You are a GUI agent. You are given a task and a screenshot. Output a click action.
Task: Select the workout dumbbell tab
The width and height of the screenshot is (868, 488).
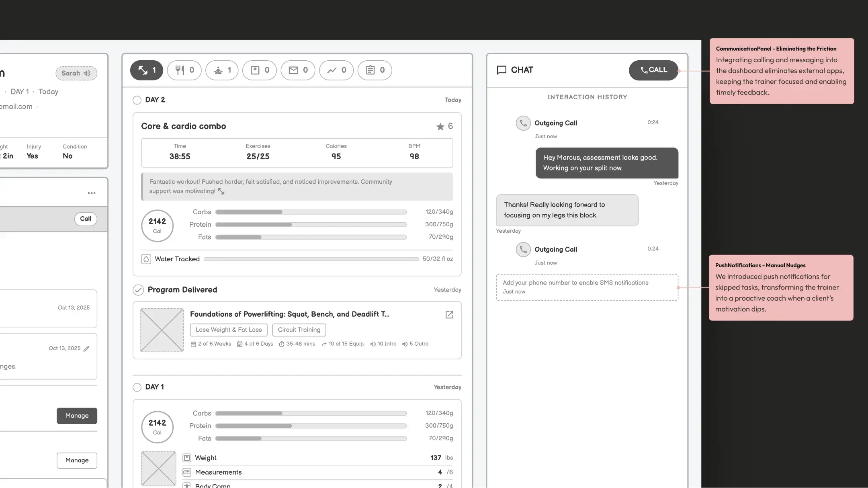click(146, 70)
